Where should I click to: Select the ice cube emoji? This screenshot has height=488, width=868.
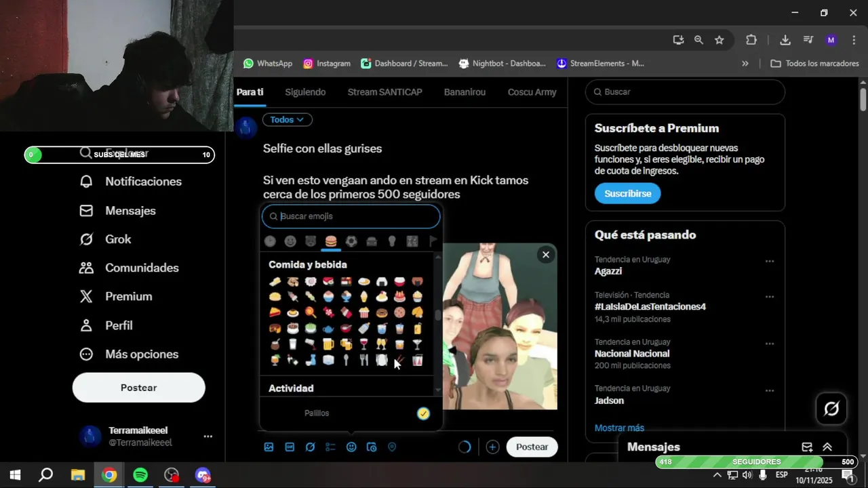328,360
